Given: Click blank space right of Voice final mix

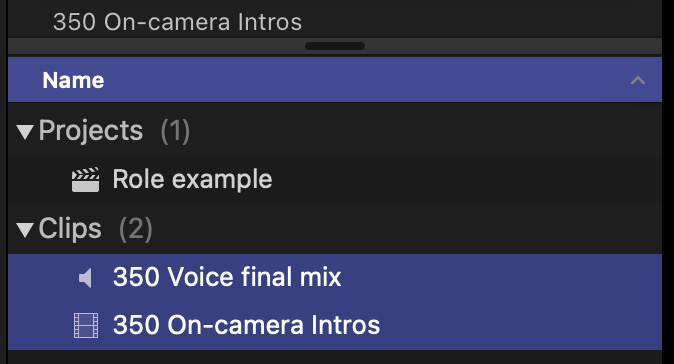Looking at the screenshot, I should 502,278.
